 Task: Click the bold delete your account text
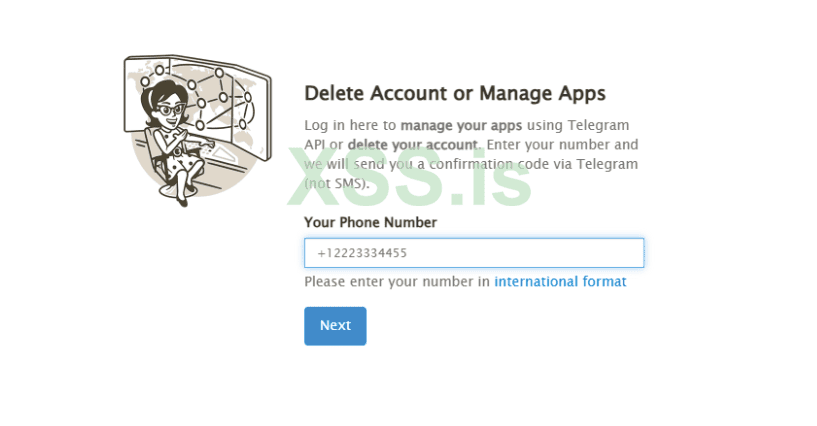tap(412, 145)
